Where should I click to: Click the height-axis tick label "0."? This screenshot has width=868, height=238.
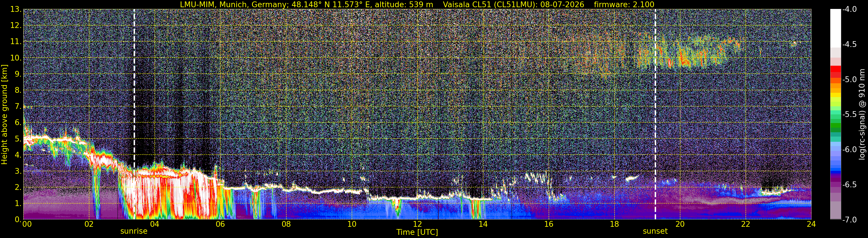(18, 220)
